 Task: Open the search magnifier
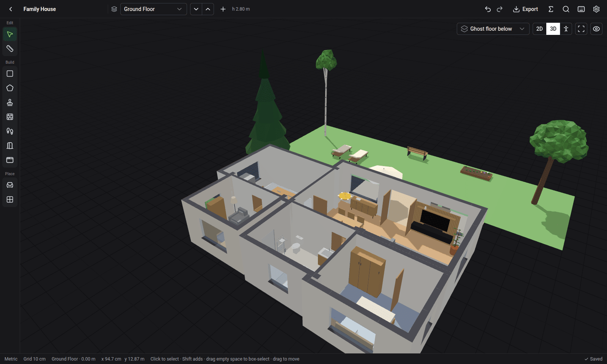566,9
